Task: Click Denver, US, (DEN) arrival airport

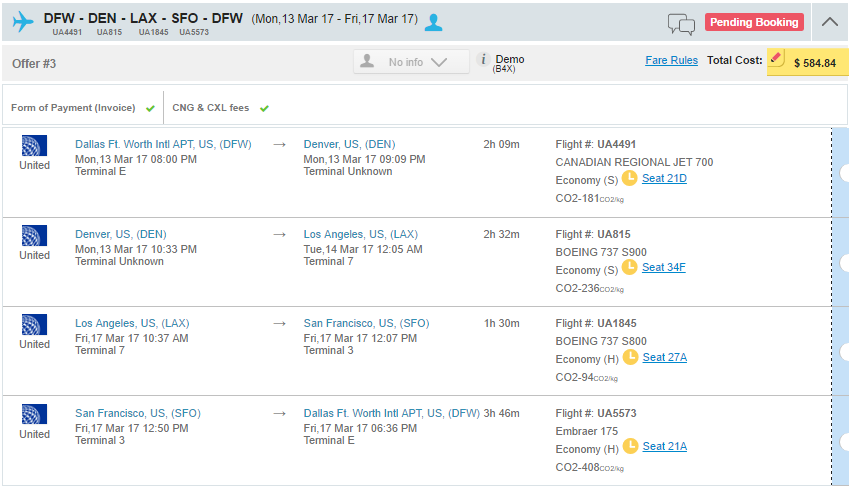Action: click(x=349, y=145)
